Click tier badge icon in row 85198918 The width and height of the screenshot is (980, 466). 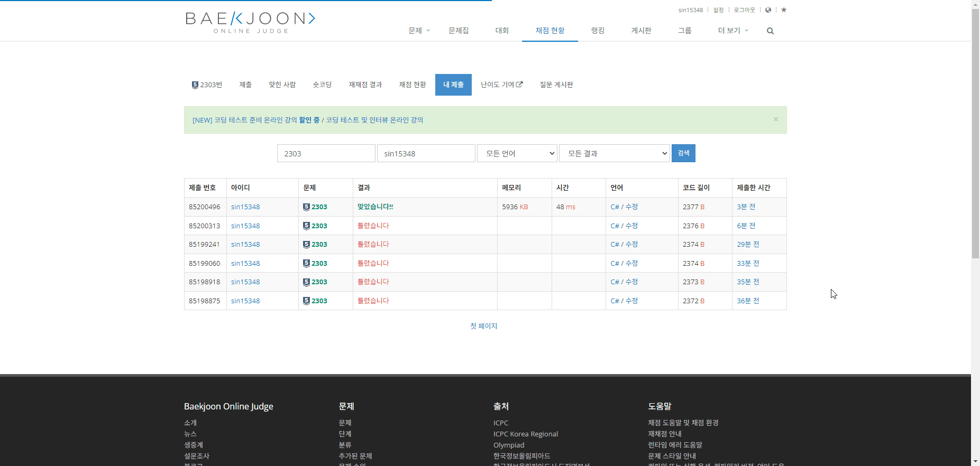306,282
